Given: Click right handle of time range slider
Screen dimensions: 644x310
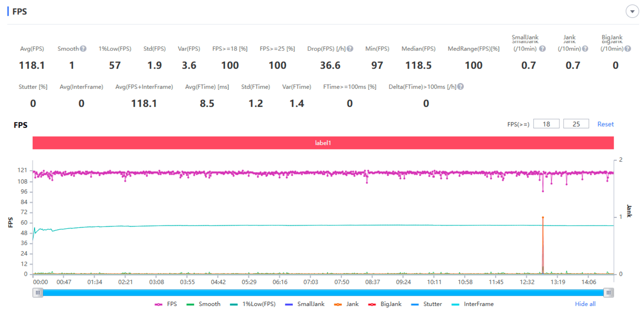Looking at the screenshot, I should click(608, 292).
